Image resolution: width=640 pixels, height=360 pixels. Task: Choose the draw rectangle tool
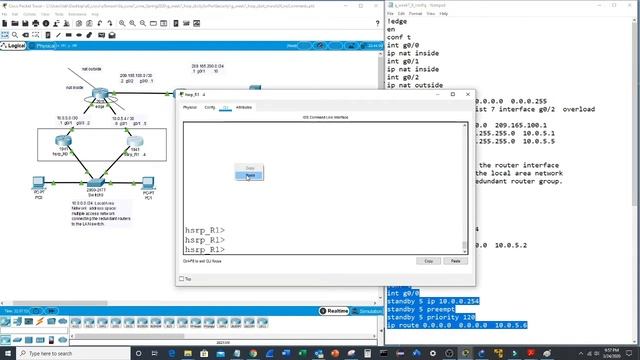[69, 35]
